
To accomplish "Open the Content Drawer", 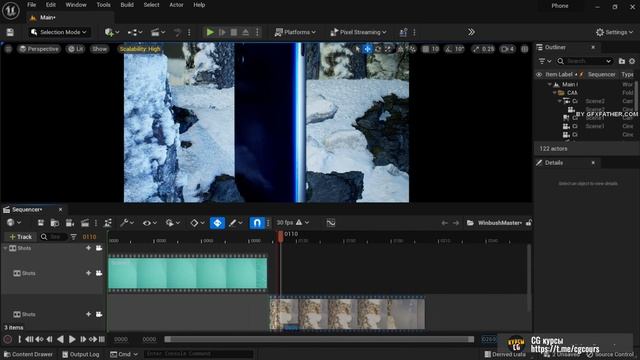I will click(29, 354).
